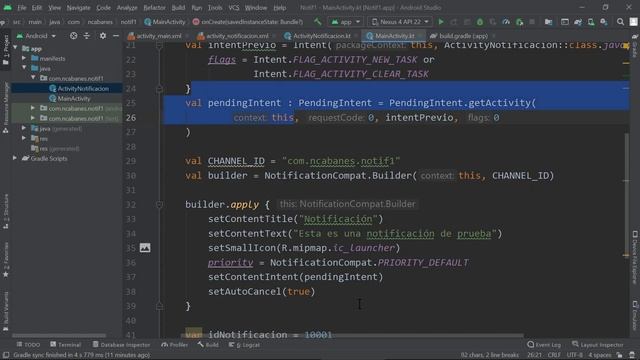The image size is (640, 360).
Task: Open the Nexus 4 API 22 device dropdown
Action: 400,22
